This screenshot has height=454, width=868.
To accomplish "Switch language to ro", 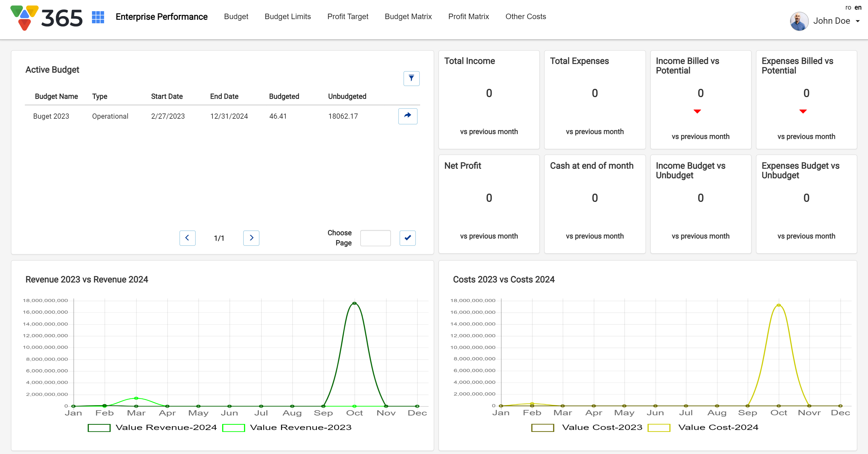I will pos(848,7).
